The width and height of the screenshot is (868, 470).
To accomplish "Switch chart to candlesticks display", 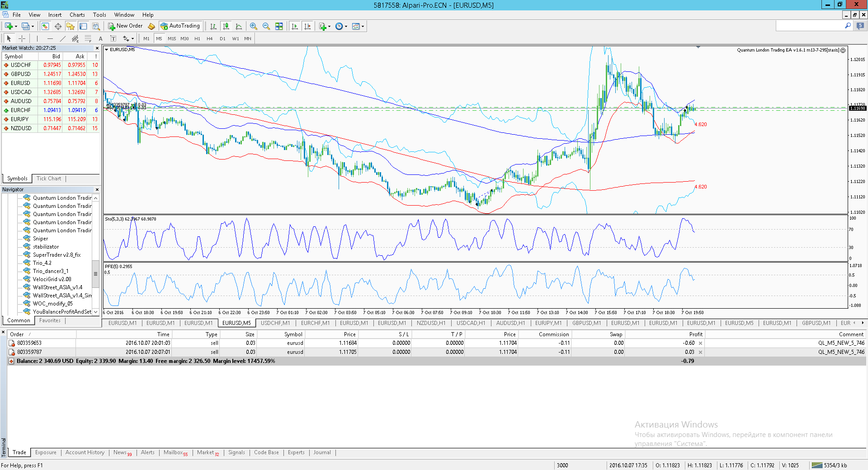I will pos(226,26).
